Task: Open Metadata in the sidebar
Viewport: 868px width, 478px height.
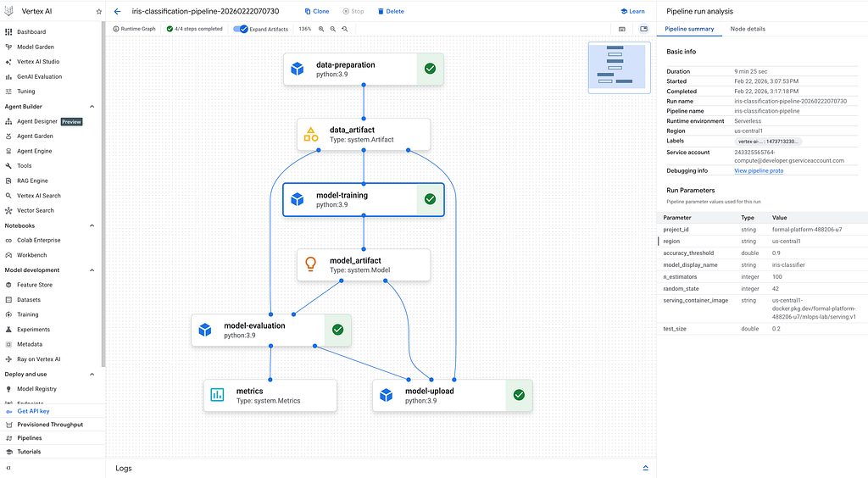Action: [30, 345]
